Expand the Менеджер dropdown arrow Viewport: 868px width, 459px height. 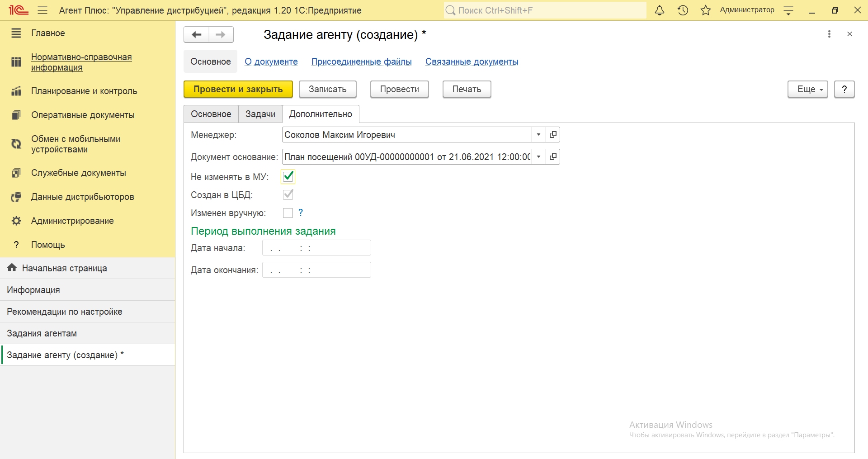[x=538, y=135]
